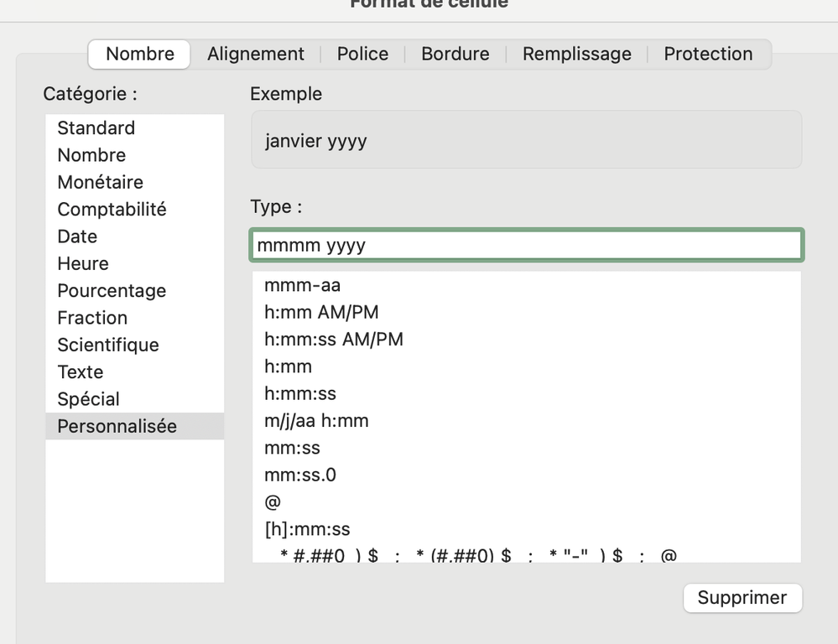Viewport: 838px width, 644px height.
Task: Select the [h]:mm:ss format
Action: pyautogui.click(x=307, y=529)
